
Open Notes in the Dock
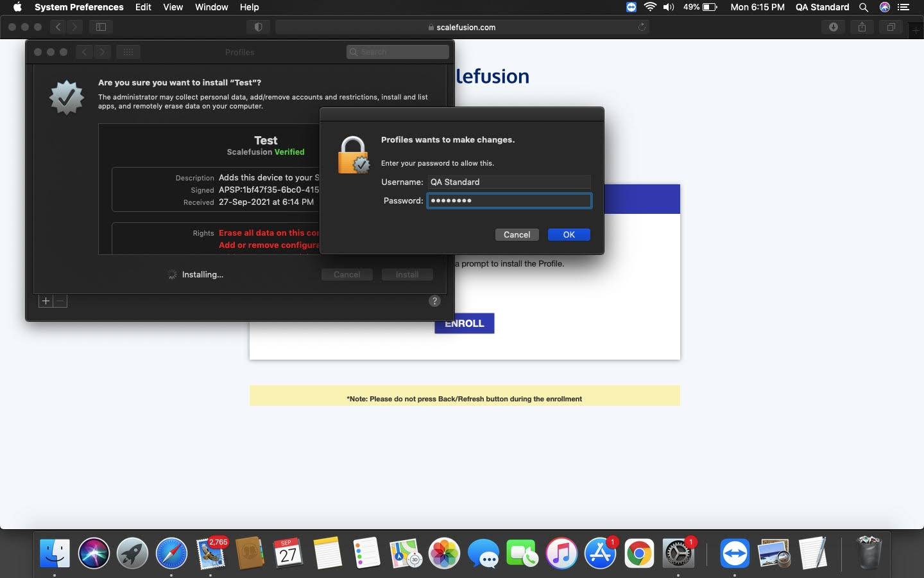pyautogui.click(x=327, y=553)
